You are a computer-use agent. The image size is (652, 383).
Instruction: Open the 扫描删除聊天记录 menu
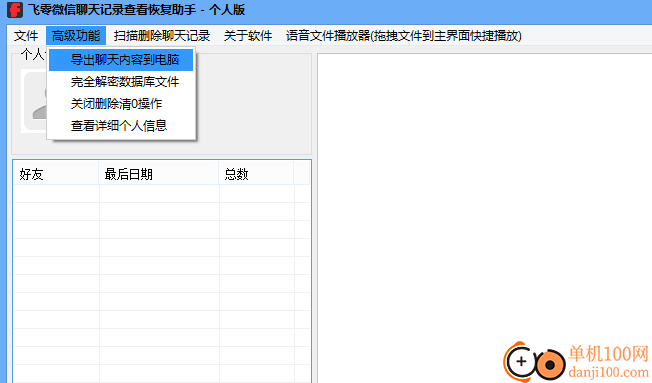click(x=162, y=36)
